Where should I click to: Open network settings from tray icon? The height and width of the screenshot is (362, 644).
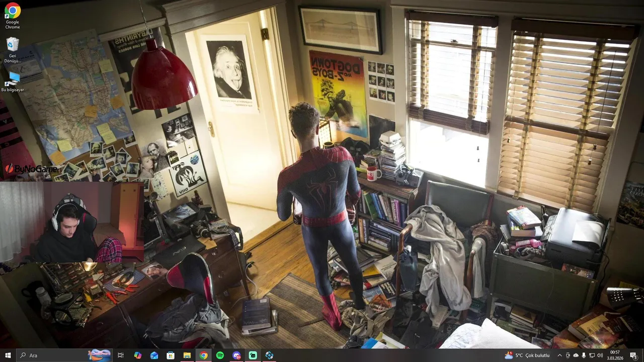(592, 355)
